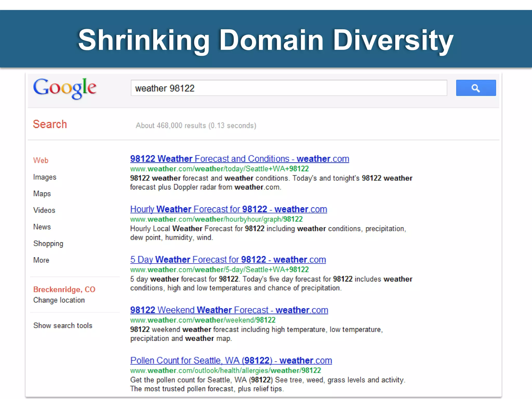Click the snippet about most trusted pollen forecast

[268, 384]
